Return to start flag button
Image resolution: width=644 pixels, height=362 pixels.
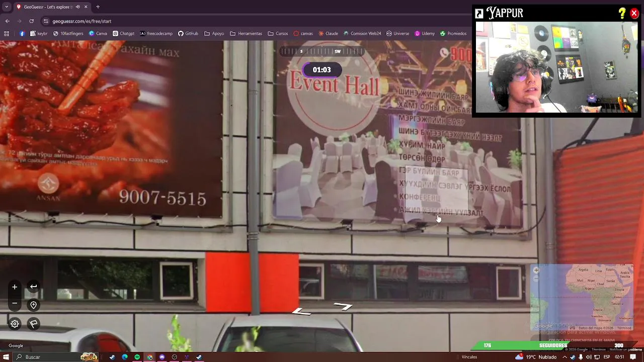click(x=34, y=324)
